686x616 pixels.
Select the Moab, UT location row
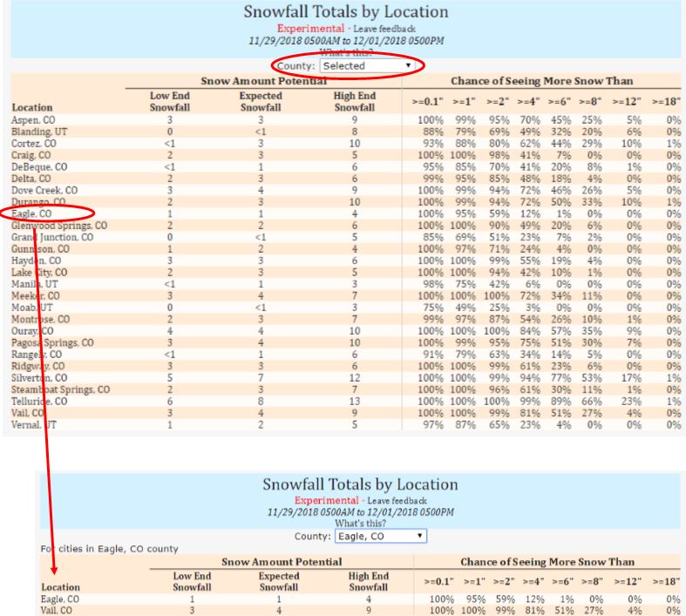click(346, 308)
